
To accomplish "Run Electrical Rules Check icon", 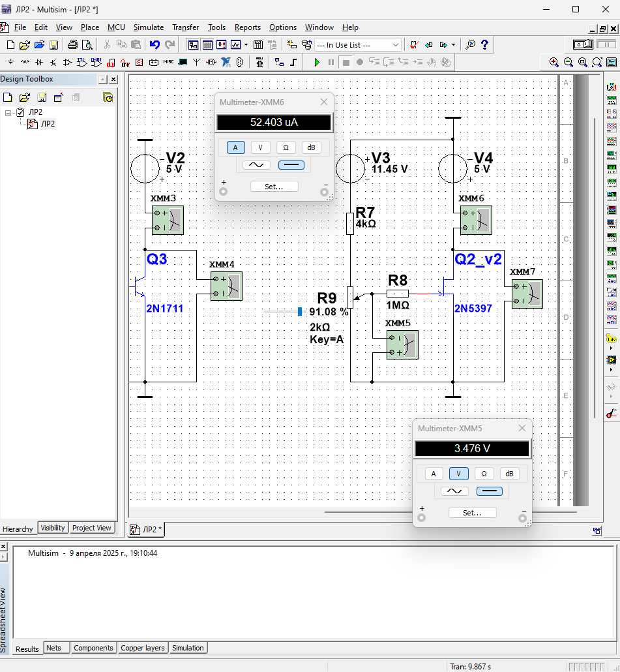I will click(414, 44).
